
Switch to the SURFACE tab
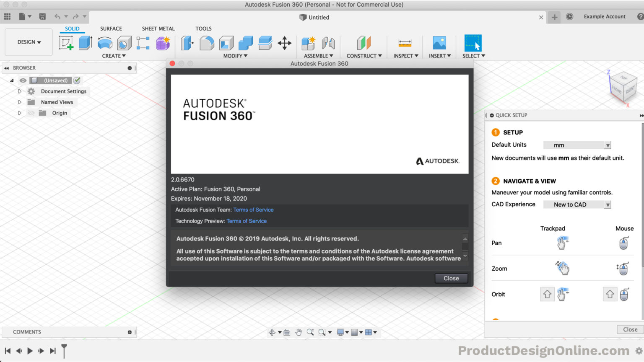click(111, 28)
